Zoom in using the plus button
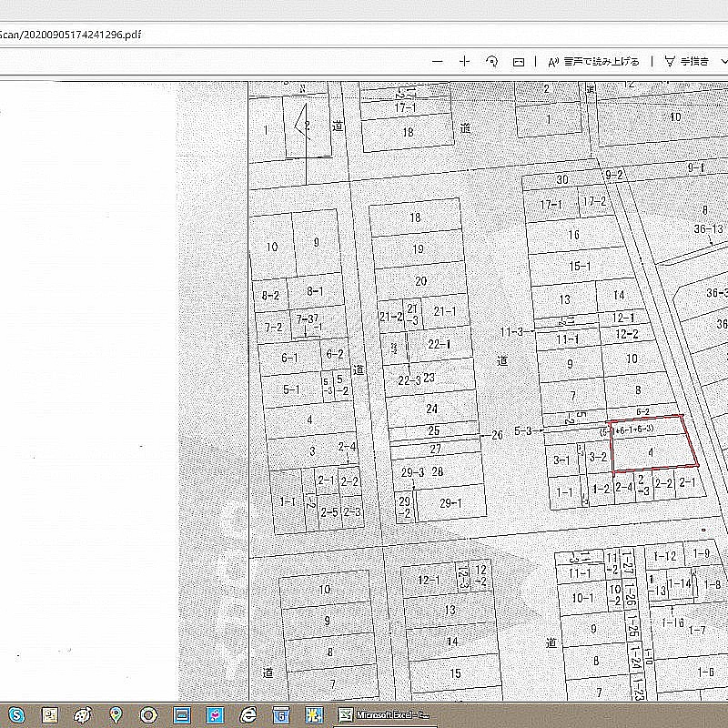Viewport: 728px width, 728px height. pyautogui.click(x=464, y=61)
